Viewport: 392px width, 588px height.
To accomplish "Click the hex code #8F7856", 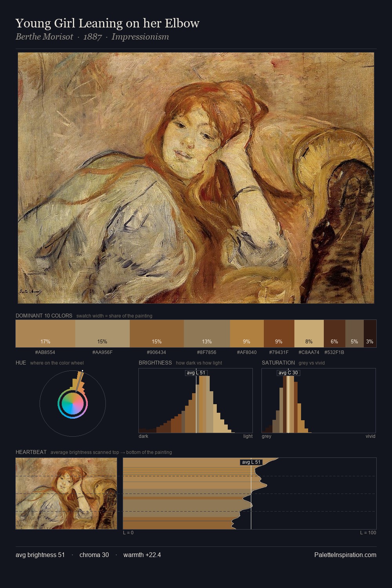I will 207,352.
